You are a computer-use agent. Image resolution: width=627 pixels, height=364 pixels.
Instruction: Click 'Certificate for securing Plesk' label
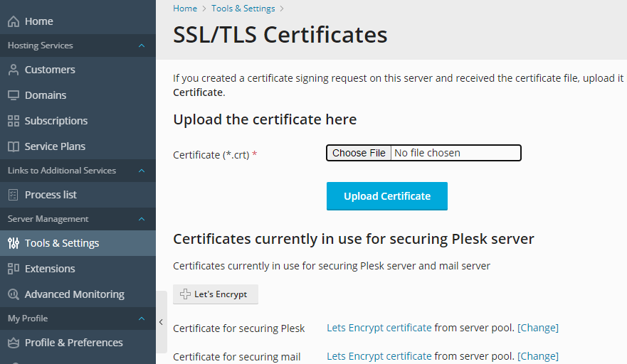point(238,328)
